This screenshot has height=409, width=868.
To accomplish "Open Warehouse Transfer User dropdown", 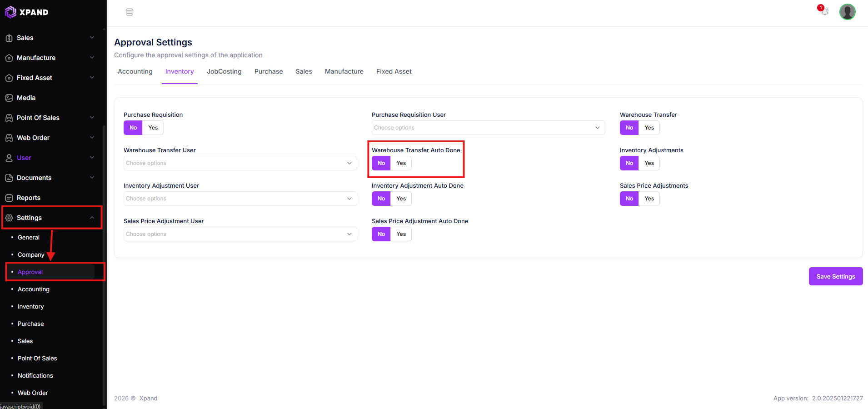I will [240, 163].
